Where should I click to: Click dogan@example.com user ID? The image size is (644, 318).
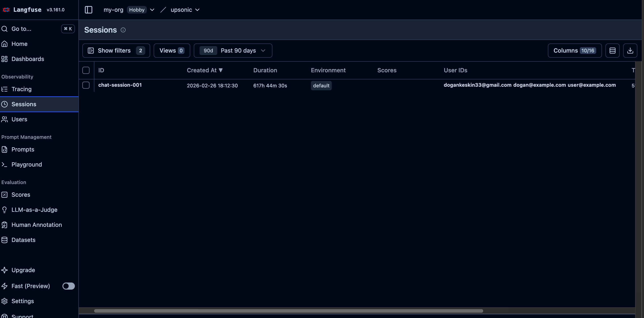coord(539,85)
